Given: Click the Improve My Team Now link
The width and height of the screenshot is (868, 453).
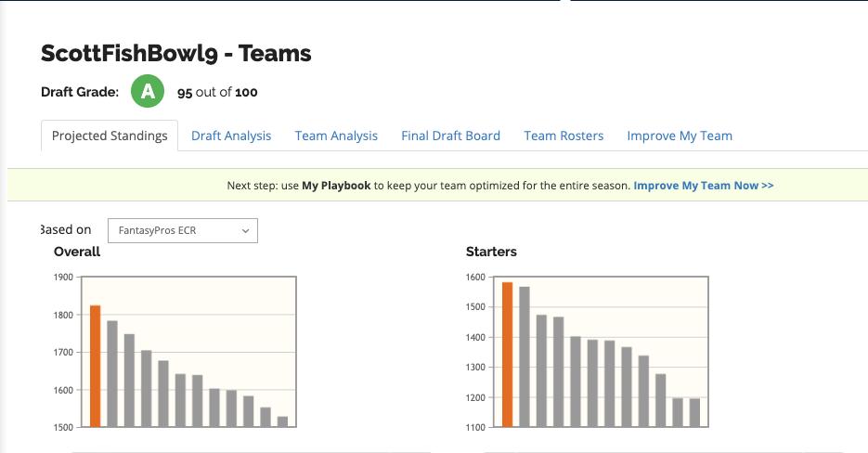Looking at the screenshot, I should [x=703, y=186].
